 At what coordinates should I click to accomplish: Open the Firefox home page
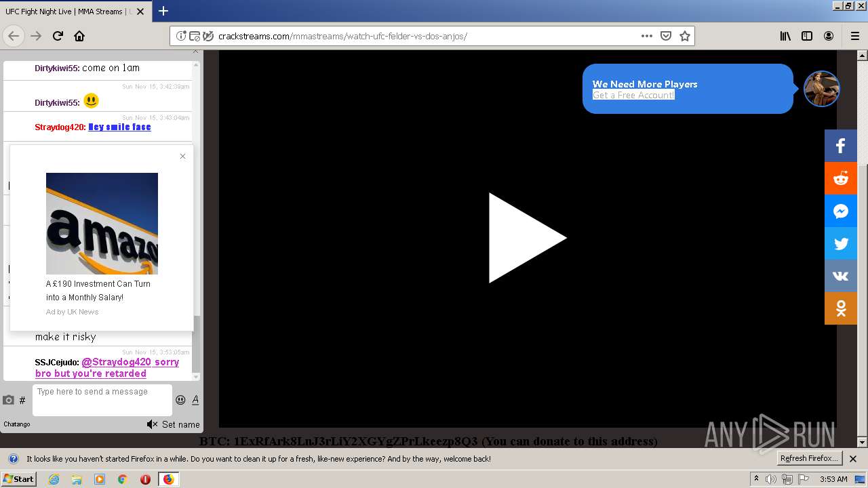coord(79,36)
